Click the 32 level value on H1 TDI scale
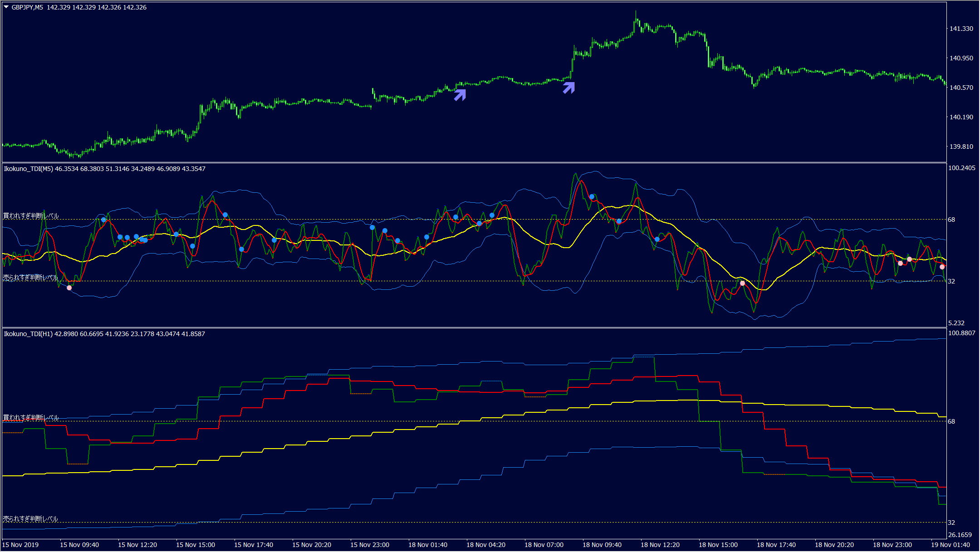This screenshot has width=980, height=552. [951, 523]
